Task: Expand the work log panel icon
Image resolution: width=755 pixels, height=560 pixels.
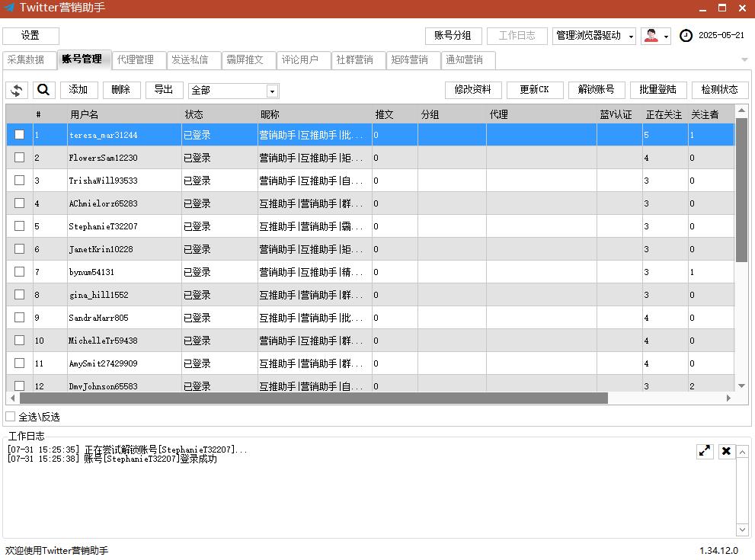Action: 705,451
